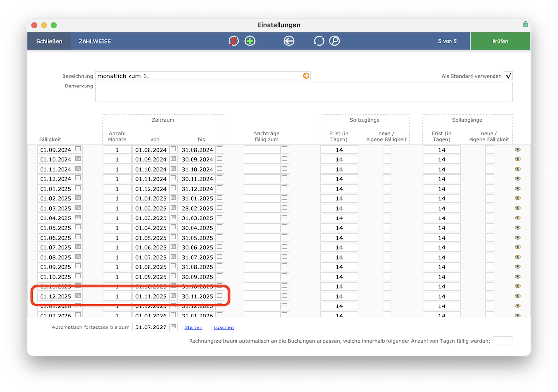Screen dimensions: 558x392
Task: Click the Fälligkeit date 01.06.2025
Action: tap(56, 238)
